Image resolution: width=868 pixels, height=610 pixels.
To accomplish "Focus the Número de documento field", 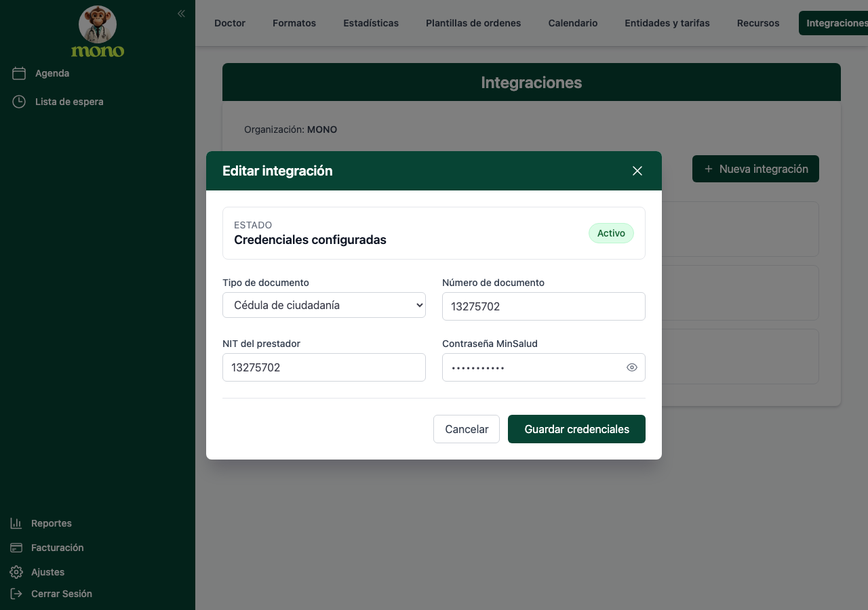I will tap(544, 306).
